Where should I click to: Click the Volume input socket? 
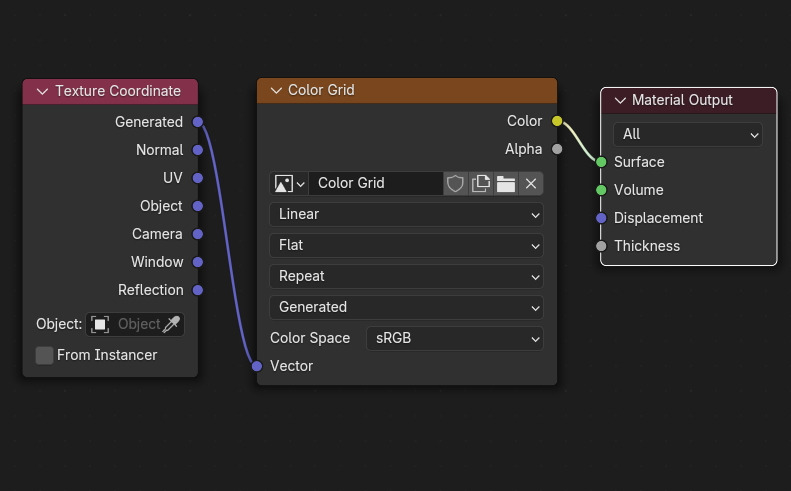coord(601,190)
